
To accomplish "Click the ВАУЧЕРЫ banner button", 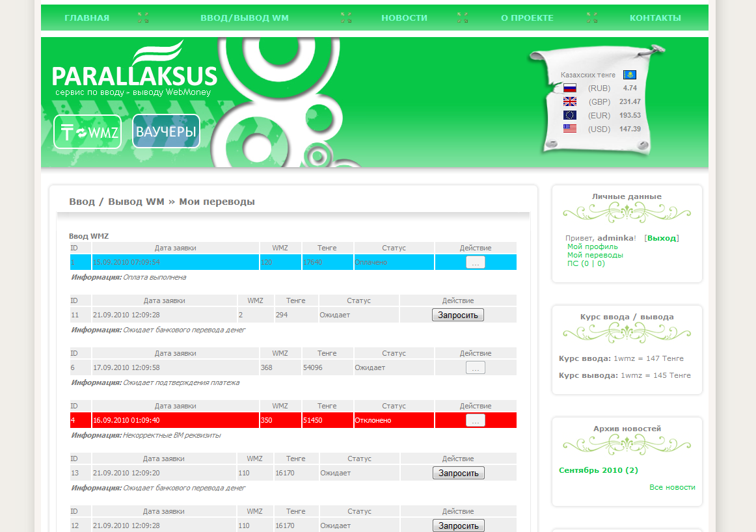I will pos(166,131).
